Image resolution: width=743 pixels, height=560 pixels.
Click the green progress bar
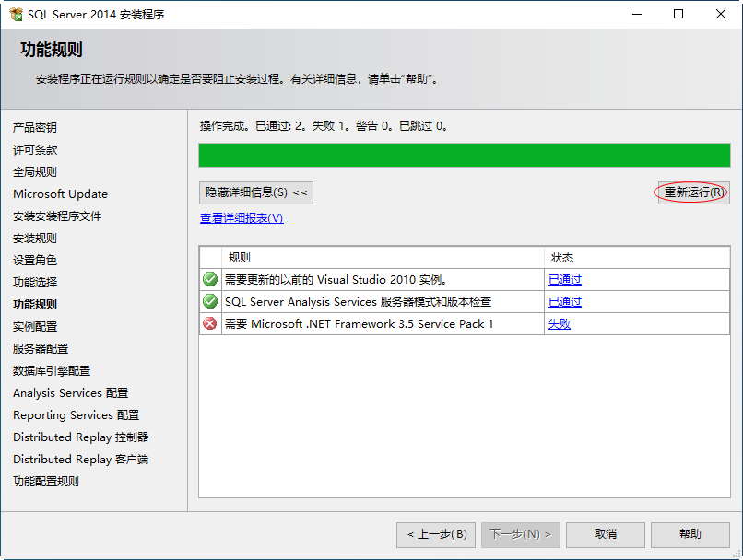465,156
